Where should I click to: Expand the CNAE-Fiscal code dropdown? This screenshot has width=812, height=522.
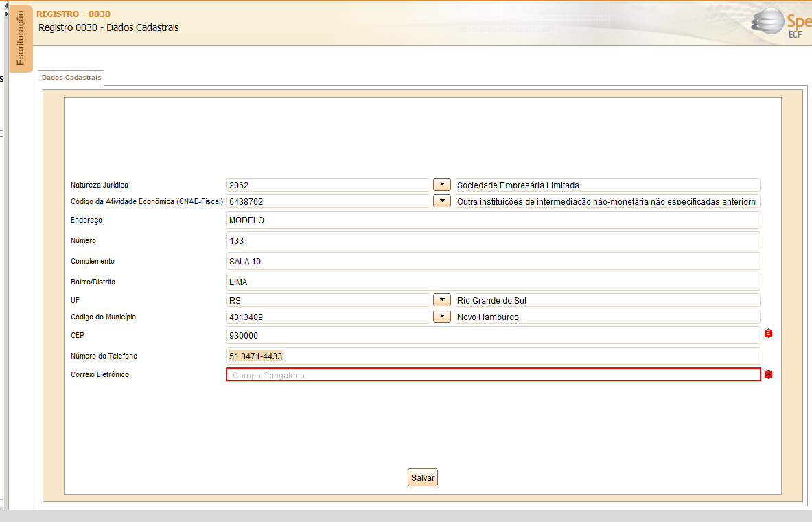pyautogui.click(x=442, y=201)
